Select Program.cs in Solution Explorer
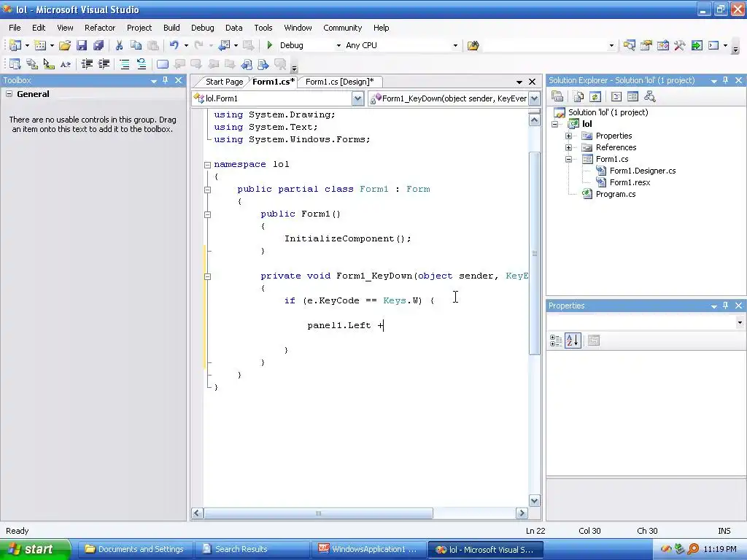 616,194
